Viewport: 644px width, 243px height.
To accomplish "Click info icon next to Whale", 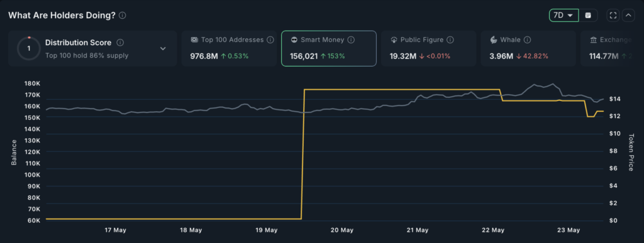I will coord(528,40).
